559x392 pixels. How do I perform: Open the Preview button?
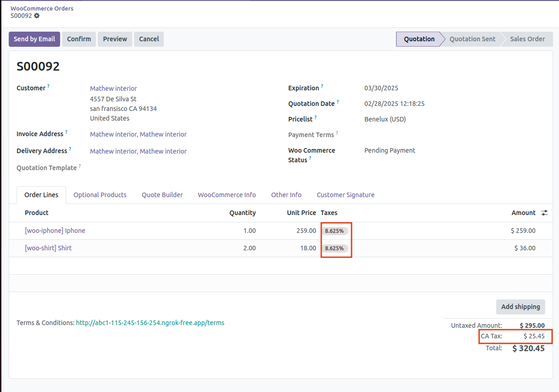(x=115, y=39)
